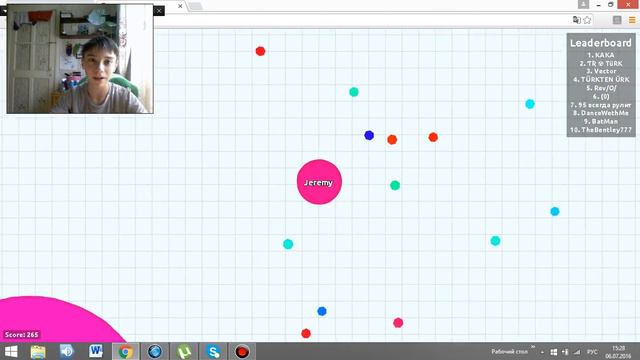Switch to Google Chrome on the taskbar
Viewport: 640px width, 360px height.
pos(125,351)
